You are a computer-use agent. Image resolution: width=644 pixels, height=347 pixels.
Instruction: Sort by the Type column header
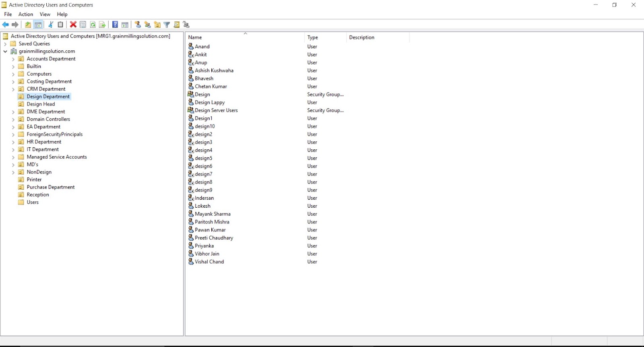tap(325, 37)
